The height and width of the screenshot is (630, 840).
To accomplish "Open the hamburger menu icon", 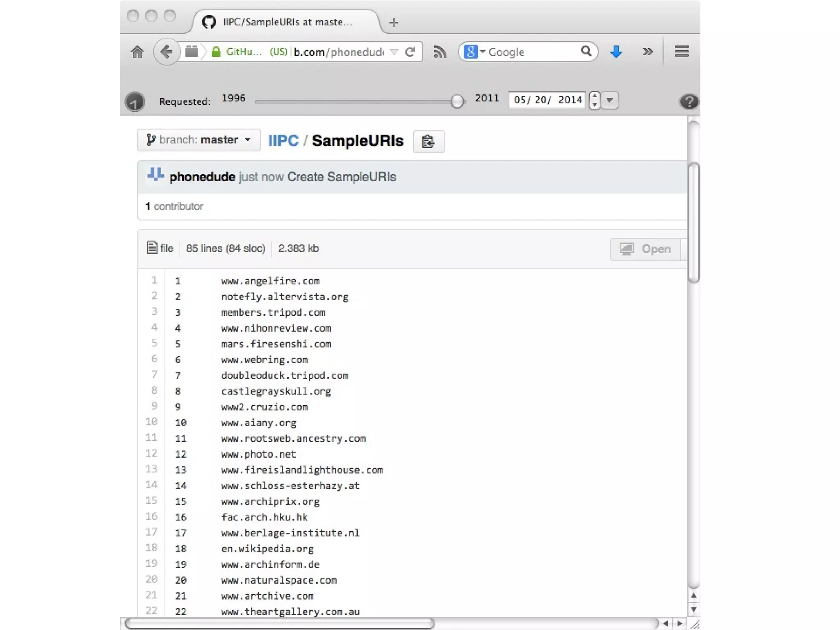I will coord(681,52).
